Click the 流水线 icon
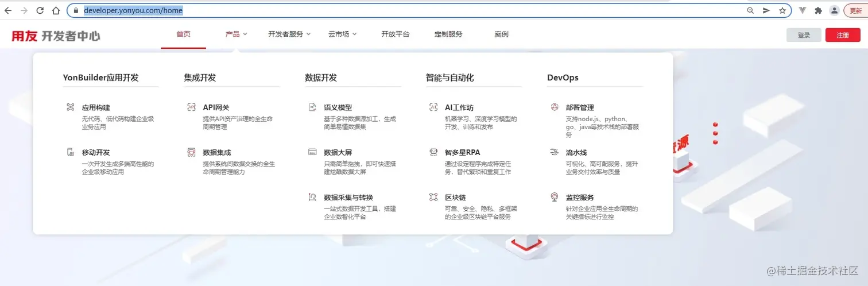The image size is (868, 286). tap(555, 152)
